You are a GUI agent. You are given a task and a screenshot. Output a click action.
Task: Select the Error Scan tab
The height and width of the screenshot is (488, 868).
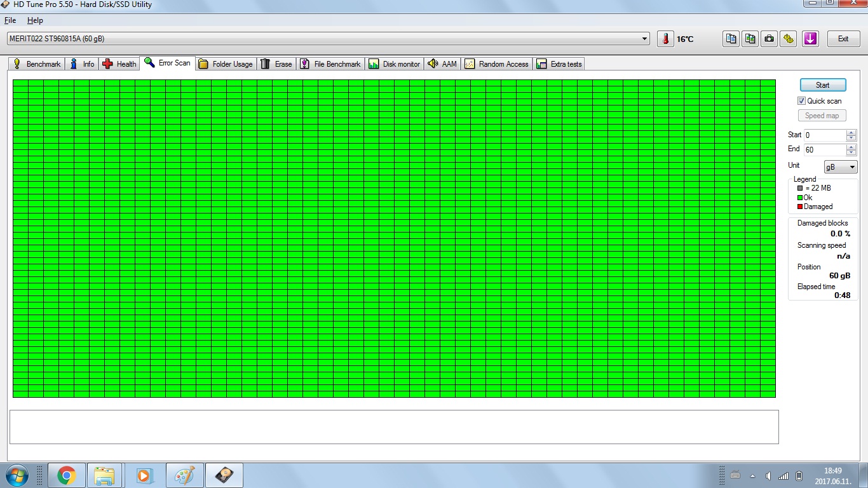167,63
